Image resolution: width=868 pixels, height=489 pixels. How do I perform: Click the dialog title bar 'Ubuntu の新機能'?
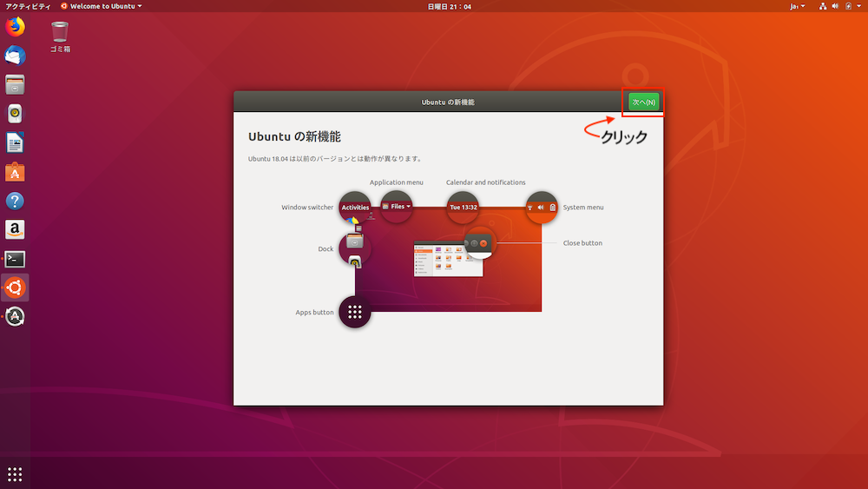tap(448, 102)
